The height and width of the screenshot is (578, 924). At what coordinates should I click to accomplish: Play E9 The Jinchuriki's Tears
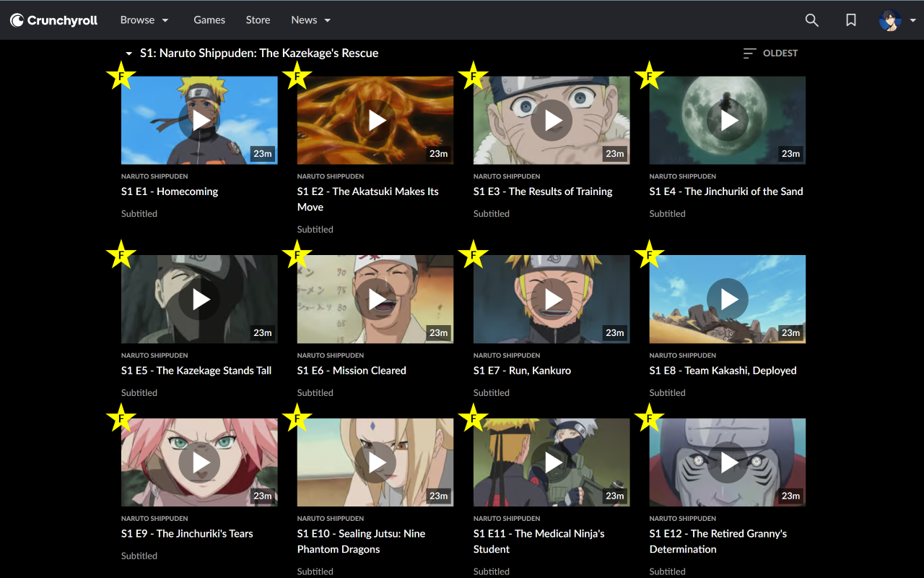199,462
